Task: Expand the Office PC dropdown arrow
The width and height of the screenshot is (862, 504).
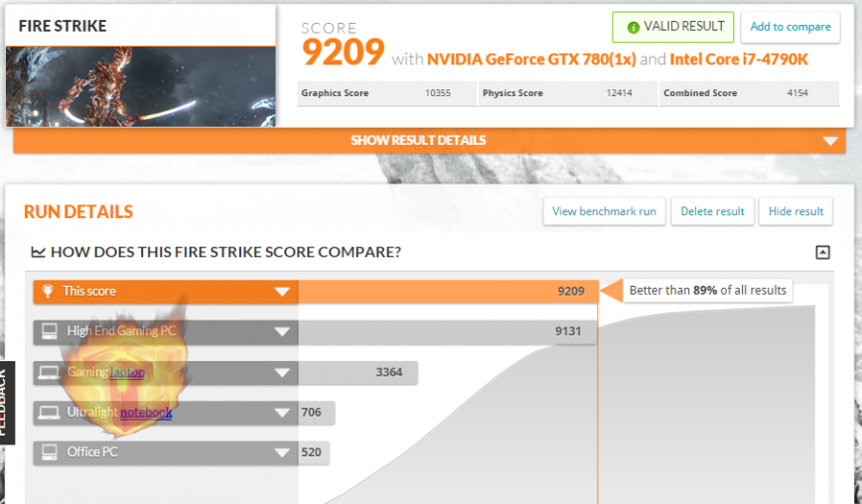Action: (282, 452)
